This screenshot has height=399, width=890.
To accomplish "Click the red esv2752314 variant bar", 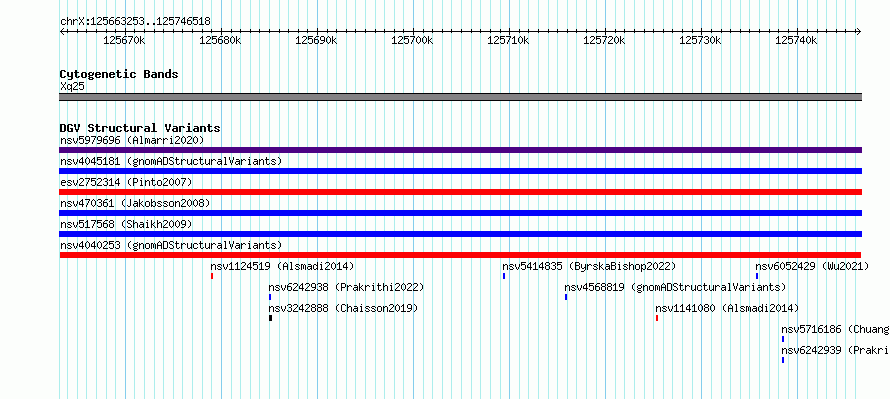I will [x=460, y=192].
